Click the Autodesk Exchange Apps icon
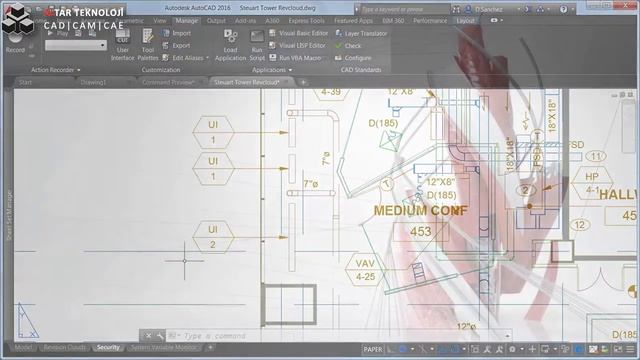This screenshot has height=360, width=640. pyautogui.click(x=527, y=9)
